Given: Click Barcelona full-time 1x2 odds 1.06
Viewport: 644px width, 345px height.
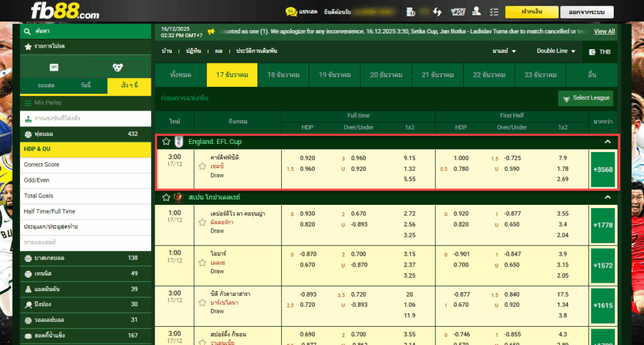Looking at the screenshot, I should 409,305.
